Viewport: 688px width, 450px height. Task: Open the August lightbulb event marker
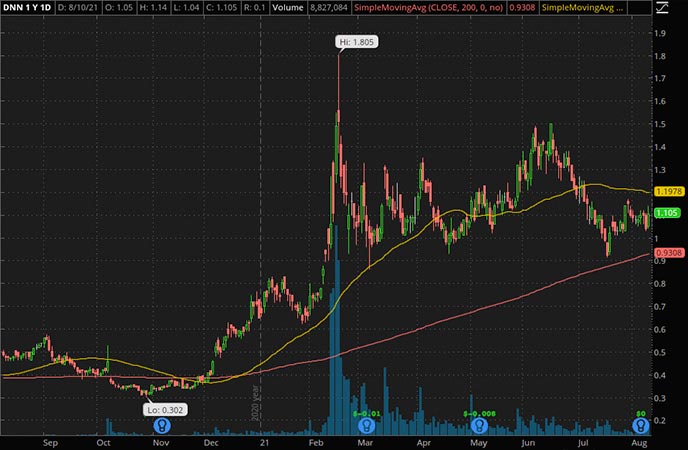tap(640, 425)
